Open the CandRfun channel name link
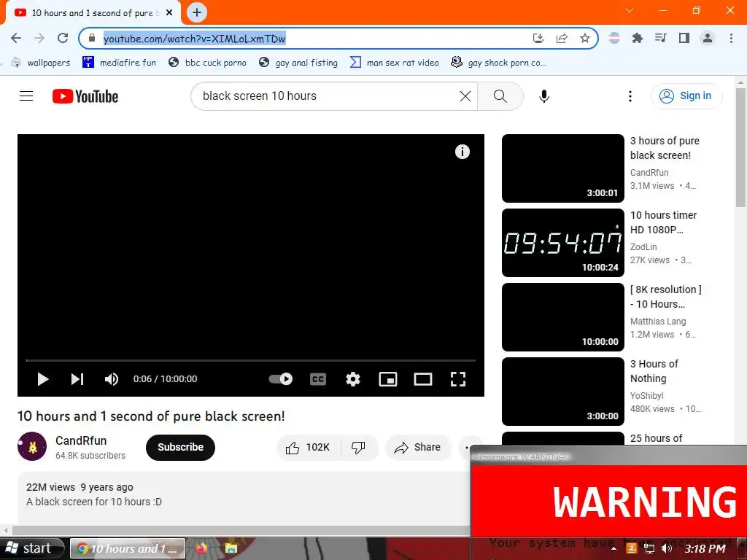This screenshot has width=747, height=560. point(81,441)
